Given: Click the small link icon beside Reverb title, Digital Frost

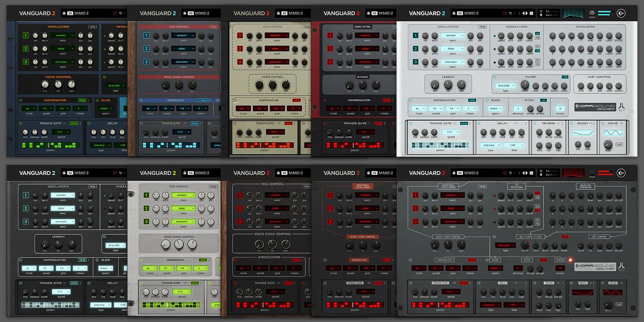Looking at the screenshot, I should click(x=558, y=123).
